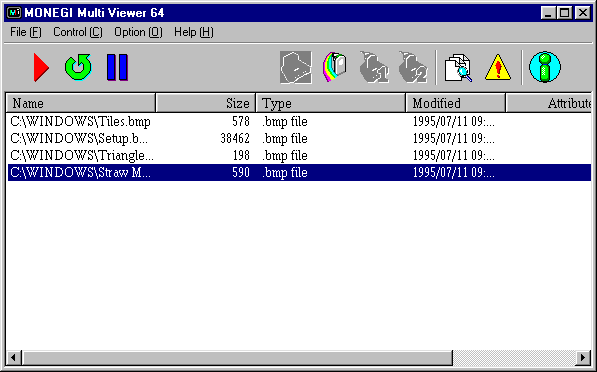Click the grayed-out image outline icon
Viewport: 597px width, 372px height.
click(296, 67)
